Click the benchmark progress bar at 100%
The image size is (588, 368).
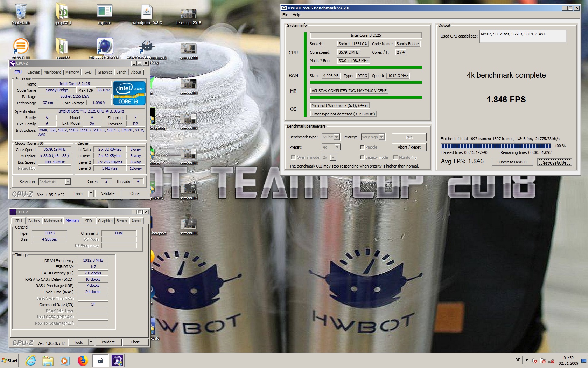click(496, 146)
